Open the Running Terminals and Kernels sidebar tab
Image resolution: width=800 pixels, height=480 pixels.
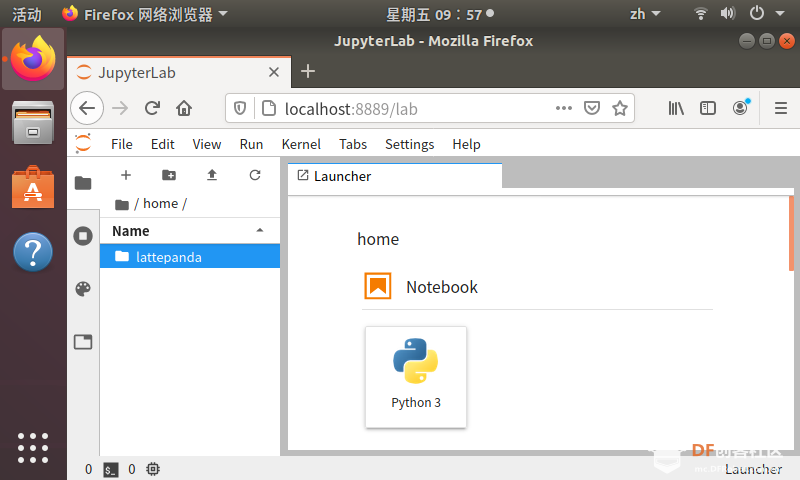point(83,236)
